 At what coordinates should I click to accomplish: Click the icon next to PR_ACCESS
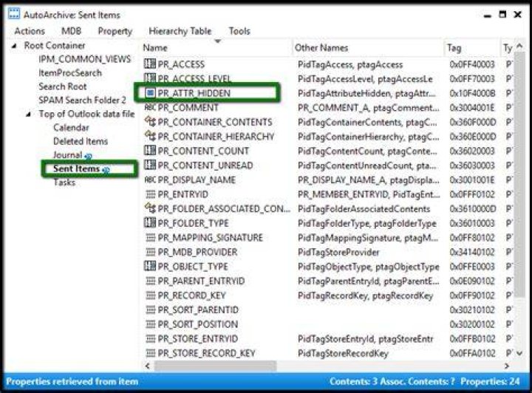pyautogui.click(x=150, y=64)
